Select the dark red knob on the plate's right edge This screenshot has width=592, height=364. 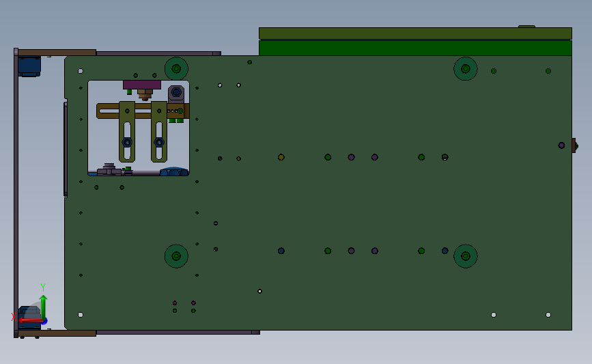pos(574,145)
